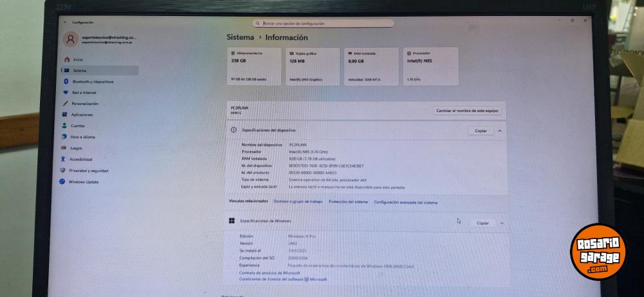The image size is (644, 297).
Task: Open Windows Update in sidebar
Action: tap(83, 182)
